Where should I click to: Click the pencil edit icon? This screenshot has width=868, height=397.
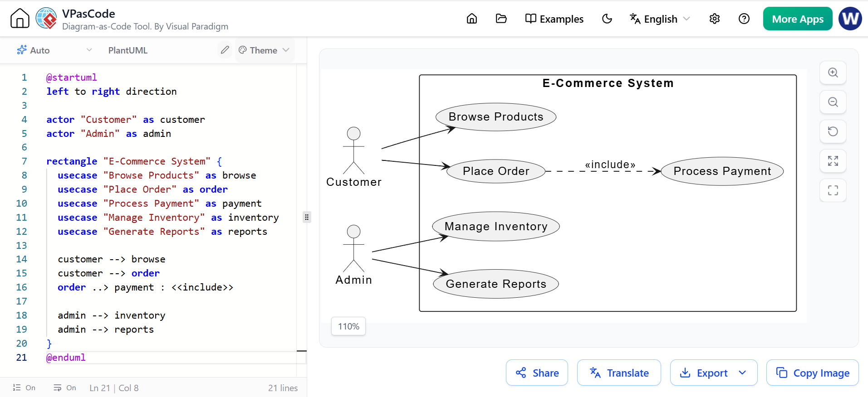point(225,50)
